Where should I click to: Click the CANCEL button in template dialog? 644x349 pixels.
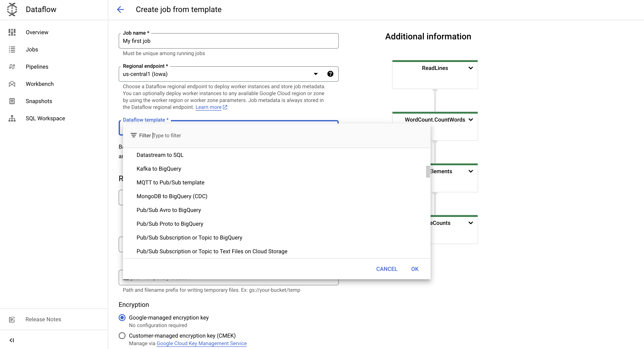tap(386, 269)
